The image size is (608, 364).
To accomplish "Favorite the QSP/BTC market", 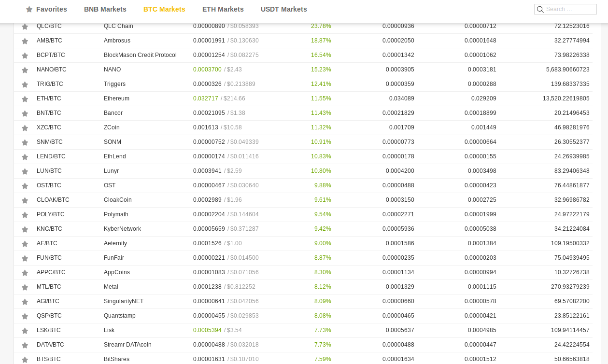I will click(25, 316).
